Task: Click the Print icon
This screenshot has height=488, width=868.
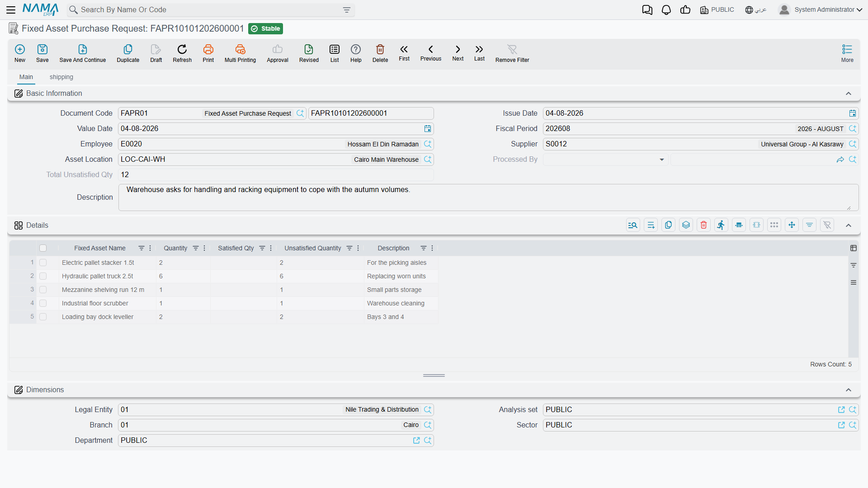Action: 208,53
